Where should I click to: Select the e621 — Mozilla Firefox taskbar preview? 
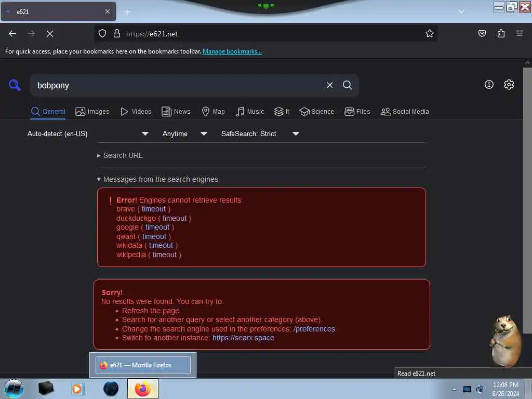pos(143,365)
